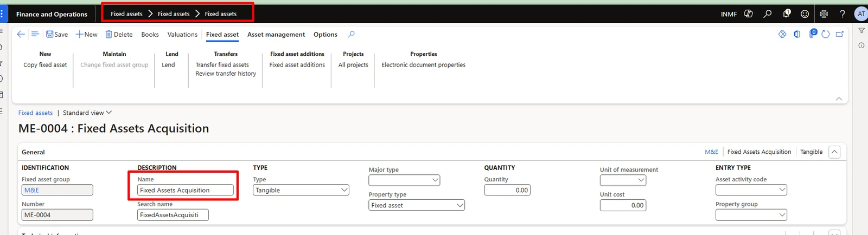Click the Unit cost field

point(623,205)
